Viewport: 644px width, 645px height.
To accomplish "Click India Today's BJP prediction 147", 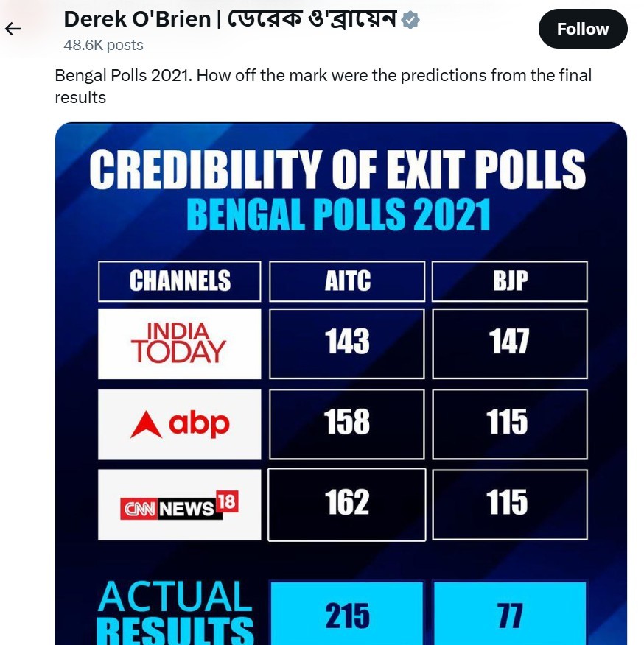I will pyautogui.click(x=509, y=342).
